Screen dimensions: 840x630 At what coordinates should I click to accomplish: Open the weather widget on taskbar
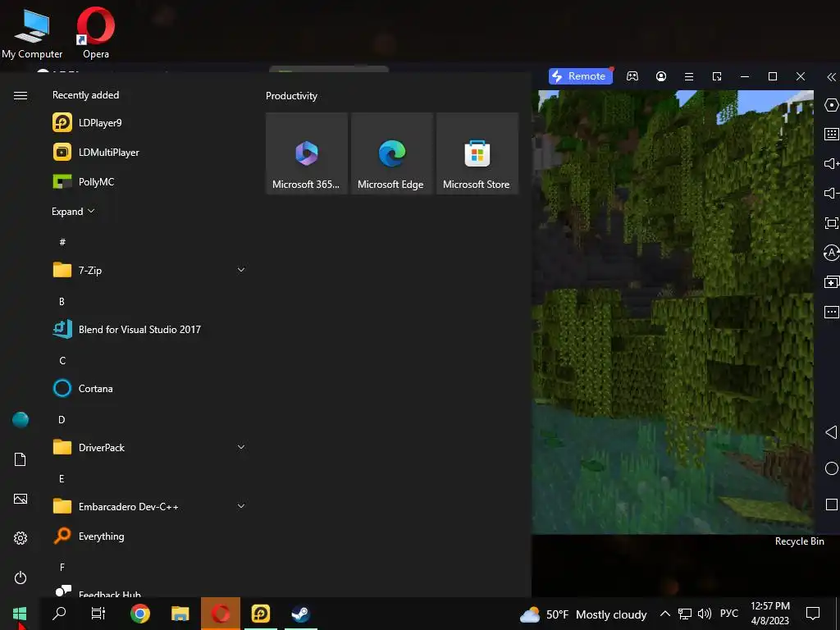tap(583, 614)
